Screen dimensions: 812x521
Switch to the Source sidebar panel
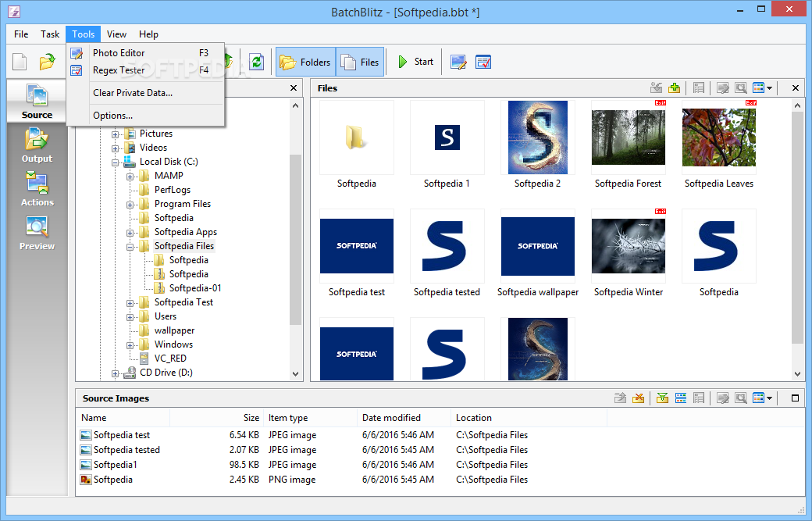37,101
